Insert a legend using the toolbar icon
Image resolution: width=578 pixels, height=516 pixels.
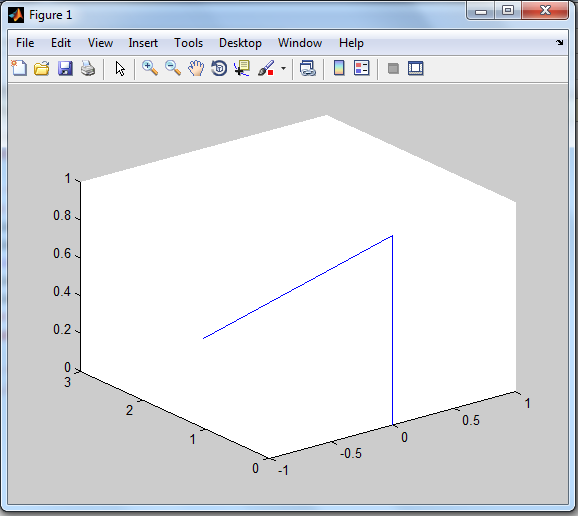[x=362, y=69]
